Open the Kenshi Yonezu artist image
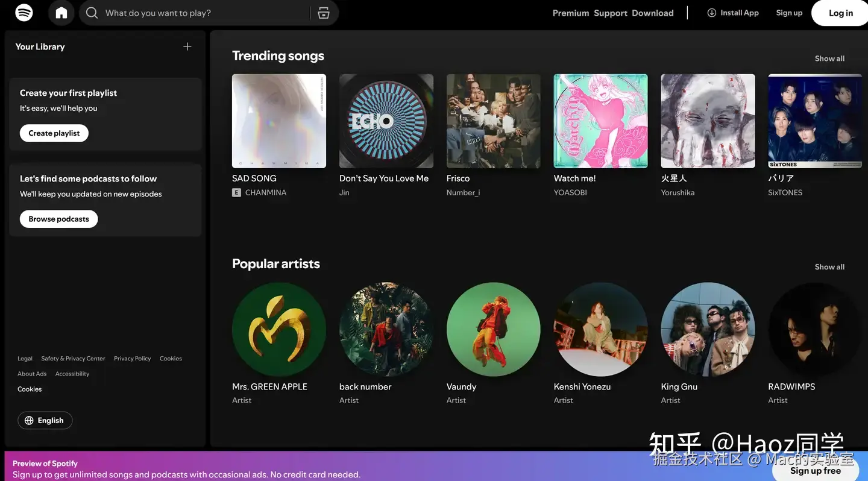 click(x=601, y=330)
